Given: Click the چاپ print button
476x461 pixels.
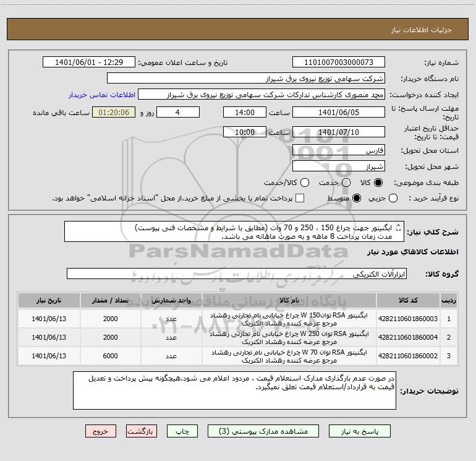Looking at the screenshot, I should [x=182, y=431].
